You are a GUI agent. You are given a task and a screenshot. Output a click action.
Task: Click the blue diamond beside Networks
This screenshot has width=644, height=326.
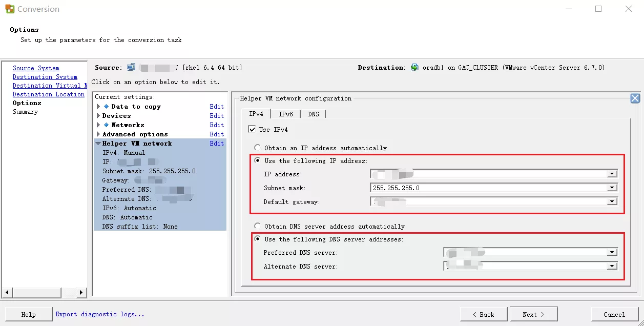point(107,125)
